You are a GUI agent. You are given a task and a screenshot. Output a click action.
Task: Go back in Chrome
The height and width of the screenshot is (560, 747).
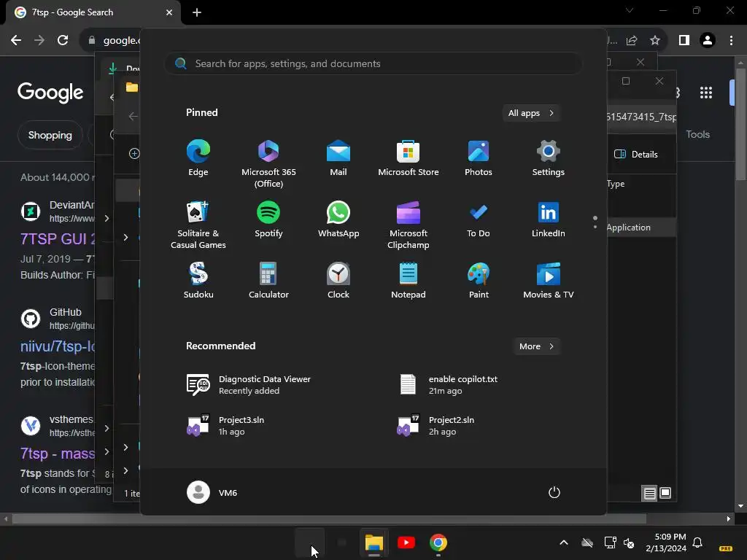tap(16, 40)
